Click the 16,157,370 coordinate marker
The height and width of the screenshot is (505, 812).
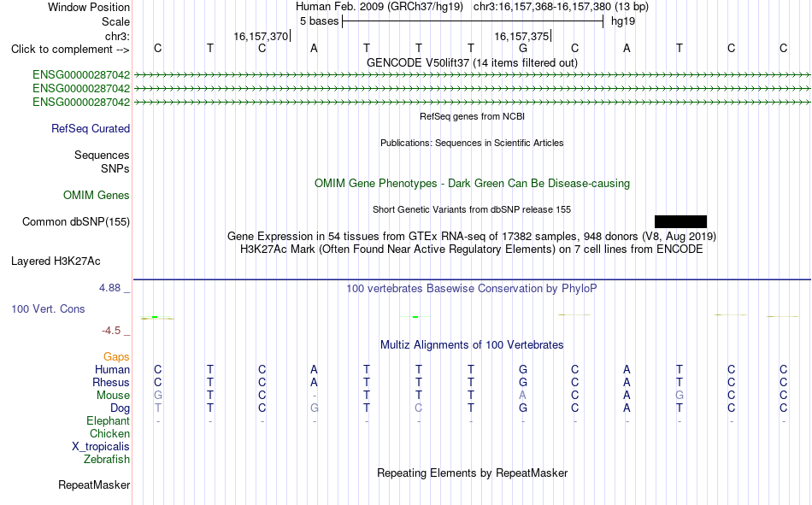pyautogui.click(x=261, y=36)
